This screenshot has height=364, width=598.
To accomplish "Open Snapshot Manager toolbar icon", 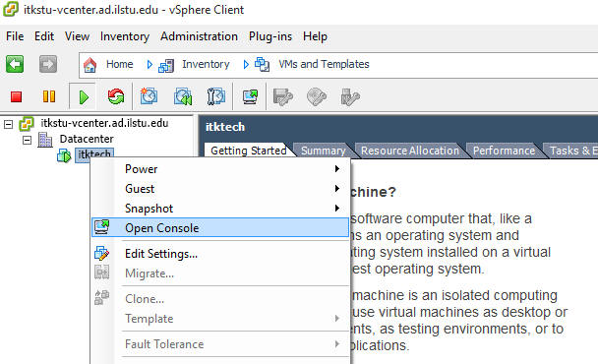I will pos(215,96).
